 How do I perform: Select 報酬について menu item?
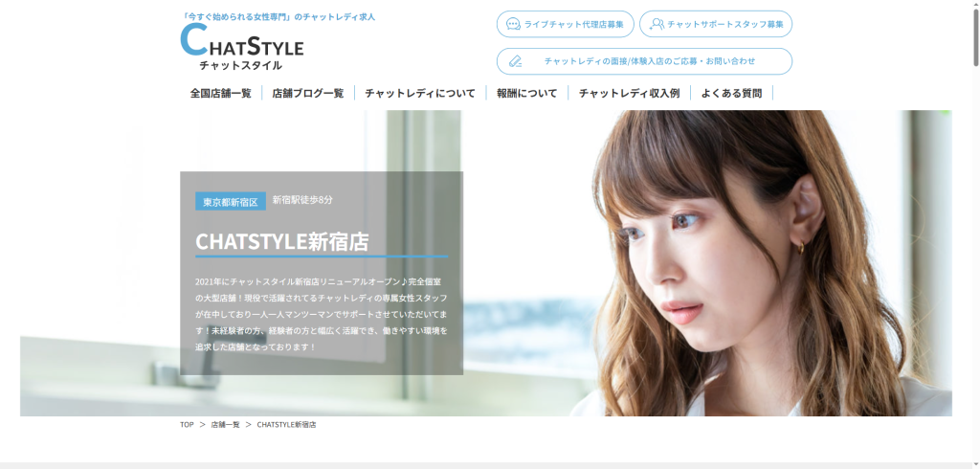pyautogui.click(x=527, y=93)
